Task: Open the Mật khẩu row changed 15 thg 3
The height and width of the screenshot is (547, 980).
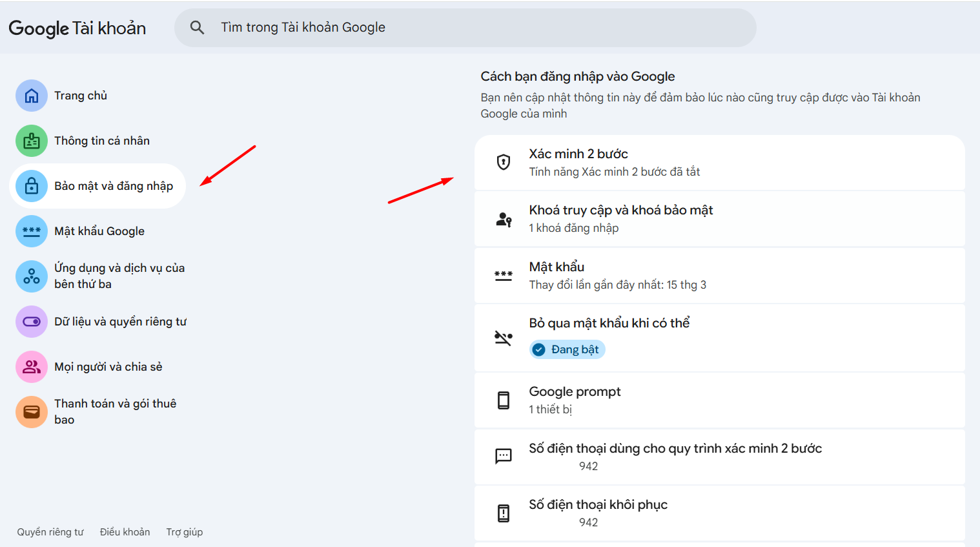Action: (x=719, y=276)
